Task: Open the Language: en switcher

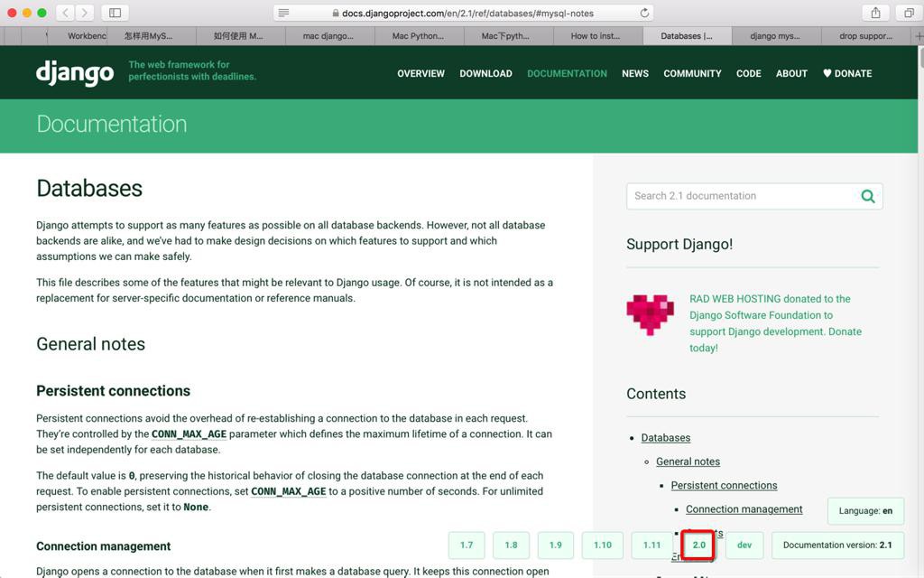Action: (865, 511)
